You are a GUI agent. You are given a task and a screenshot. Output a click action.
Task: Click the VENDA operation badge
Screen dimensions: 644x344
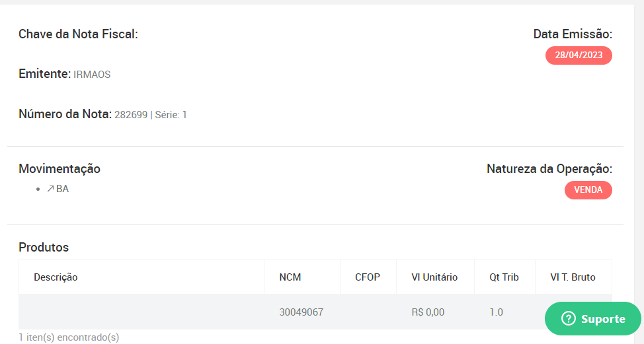click(588, 190)
